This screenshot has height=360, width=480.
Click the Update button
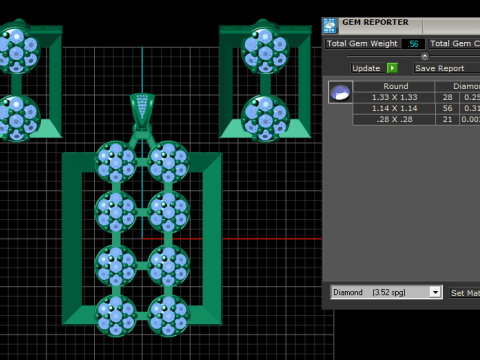click(367, 68)
